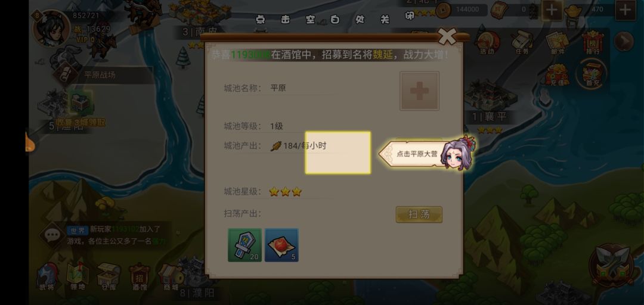
Task: Click the highlighted 平原大营 guide box
Action: click(338, 152)
